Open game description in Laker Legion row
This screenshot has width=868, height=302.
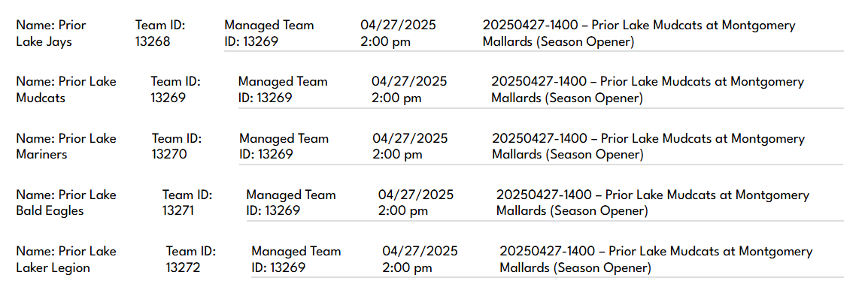656,259
